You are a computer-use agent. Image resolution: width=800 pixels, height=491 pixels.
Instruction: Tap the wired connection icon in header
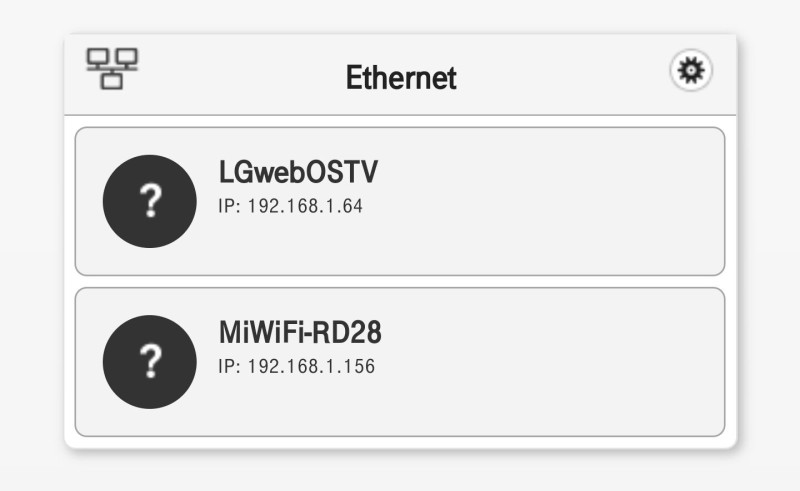tap(112, 68)
